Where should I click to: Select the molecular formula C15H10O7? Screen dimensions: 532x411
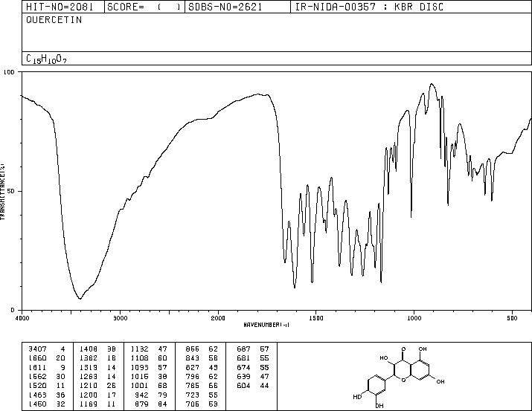pyautogui.click(x=46, y=59)
